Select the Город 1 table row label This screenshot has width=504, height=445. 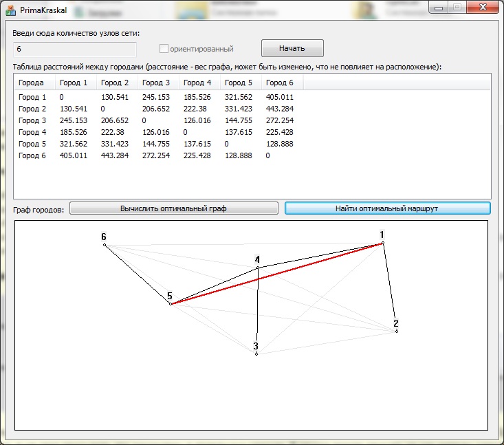32,97
